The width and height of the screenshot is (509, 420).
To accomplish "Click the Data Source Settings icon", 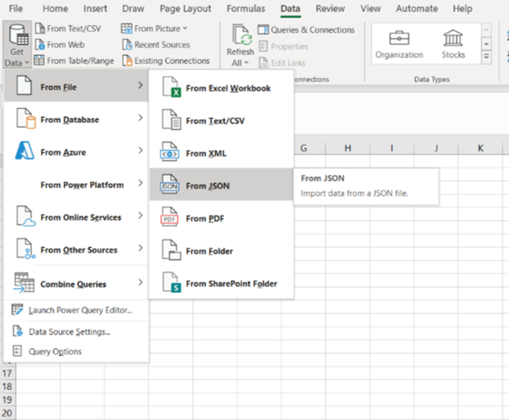I will [x=17, y=331].
